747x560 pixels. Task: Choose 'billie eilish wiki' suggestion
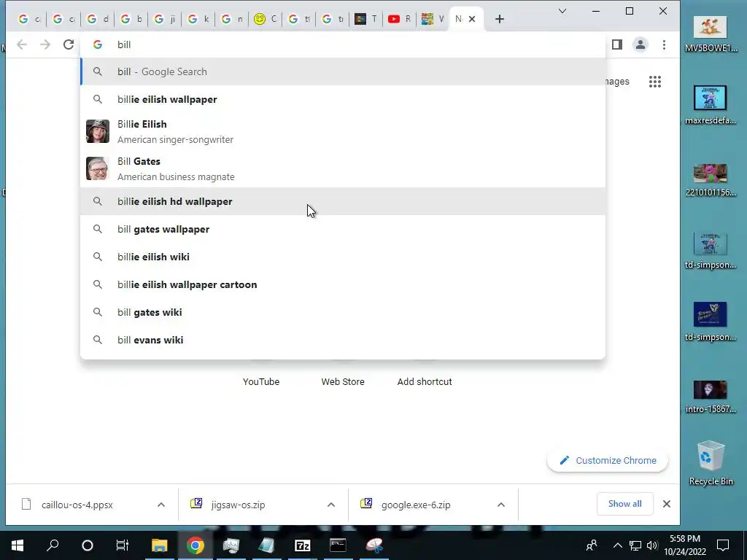click(x=343, y=257)
